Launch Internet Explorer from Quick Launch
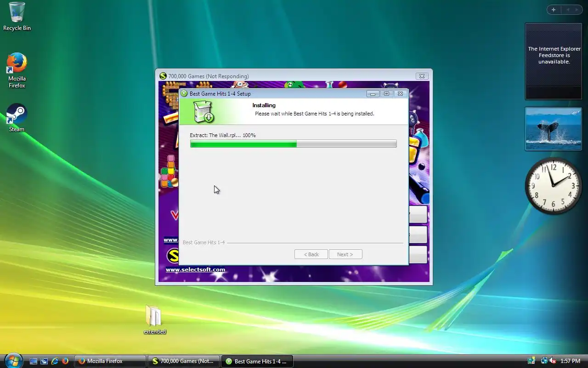 point(55,361)
